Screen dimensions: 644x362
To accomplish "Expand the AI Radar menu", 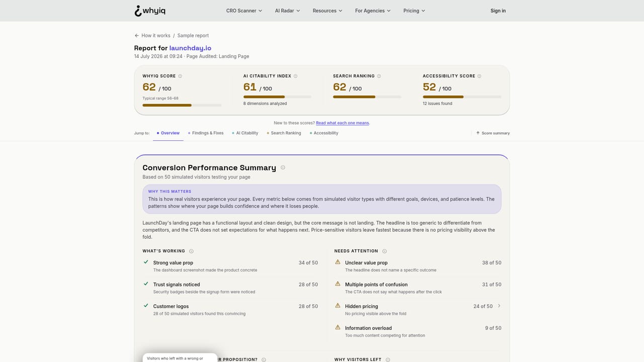I will coord(287,11).
